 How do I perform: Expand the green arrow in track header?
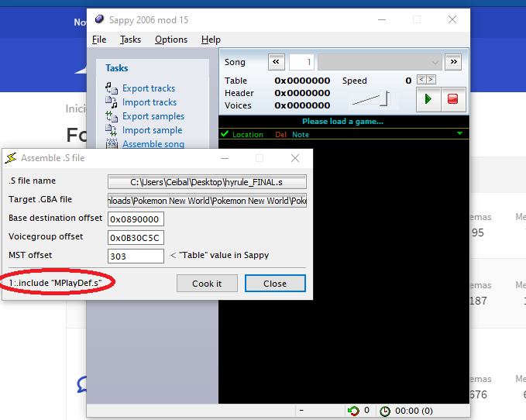coord(459,134)
